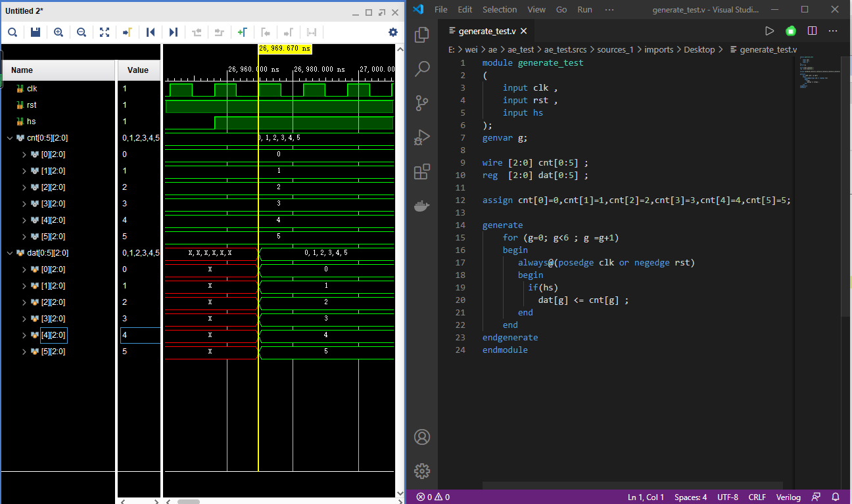Run the code with the play button
852x504 pixels.
(x=769, y=31)
